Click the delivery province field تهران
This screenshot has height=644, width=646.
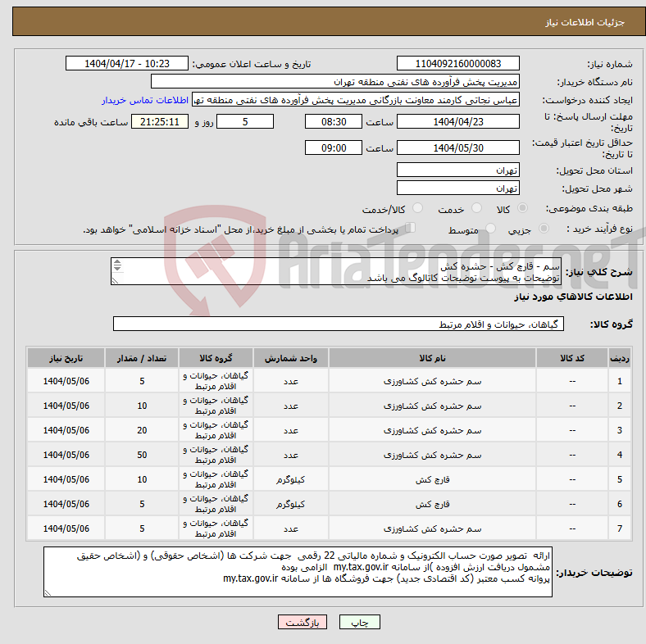[458, 170]
